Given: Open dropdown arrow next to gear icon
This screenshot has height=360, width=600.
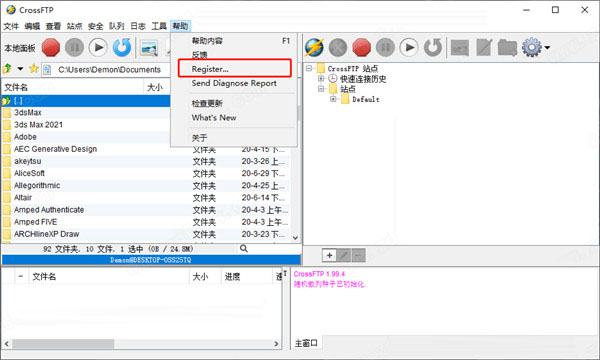Looking at the screenshot, I should click(547, 47).
